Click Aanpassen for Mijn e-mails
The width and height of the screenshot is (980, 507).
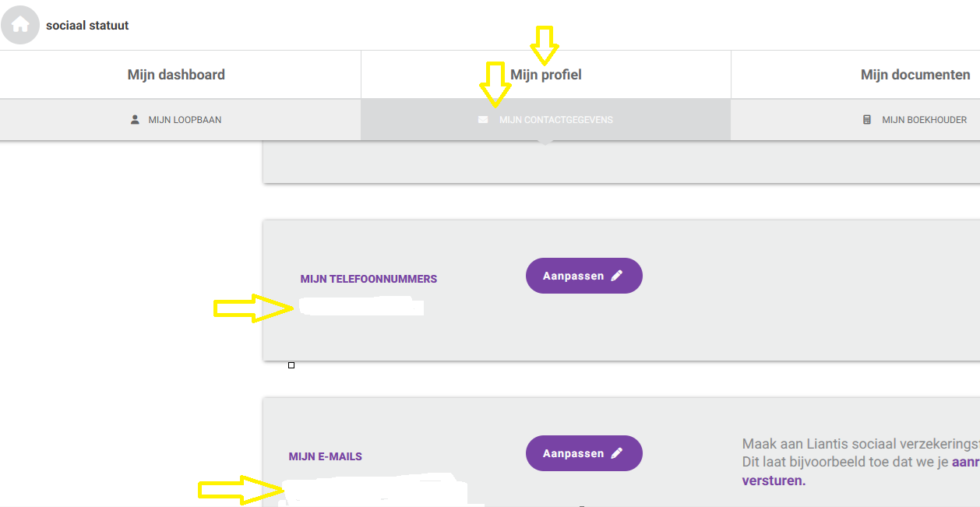click(x=584, y=453)
